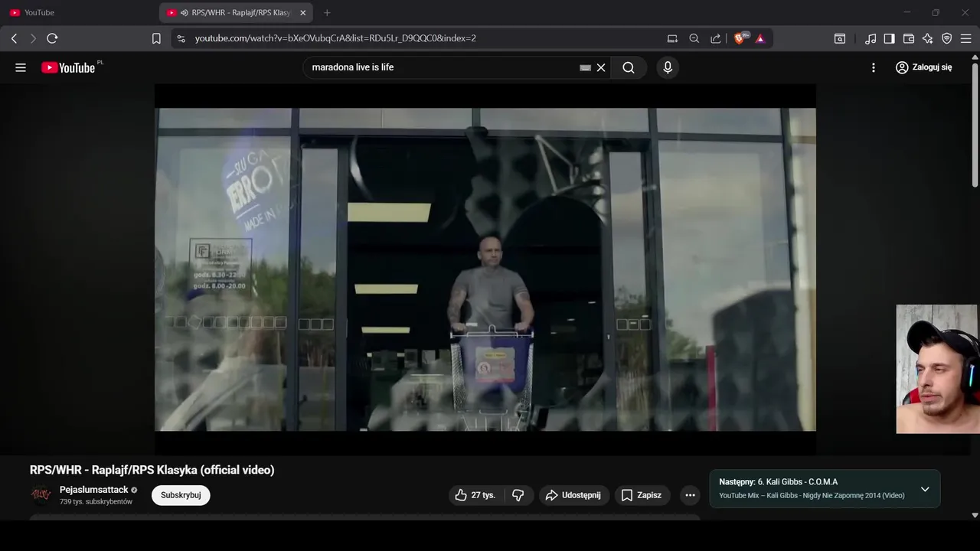Switch to the first YouTube tab
The height and width of the screenshot is (551, 980).
coord(80,13)
